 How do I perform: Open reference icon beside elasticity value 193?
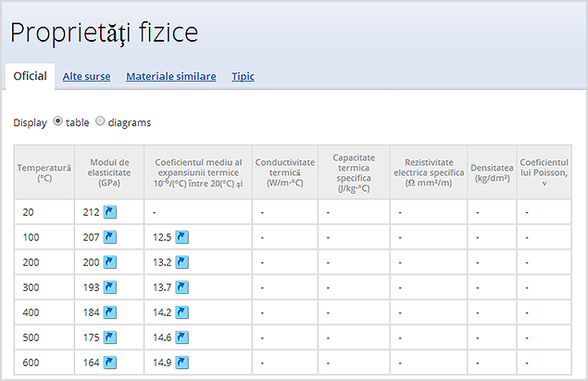110,287
